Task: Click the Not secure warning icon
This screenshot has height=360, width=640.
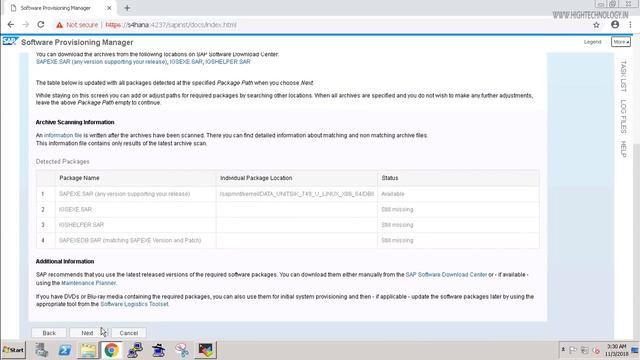Action: click(60, 25)
